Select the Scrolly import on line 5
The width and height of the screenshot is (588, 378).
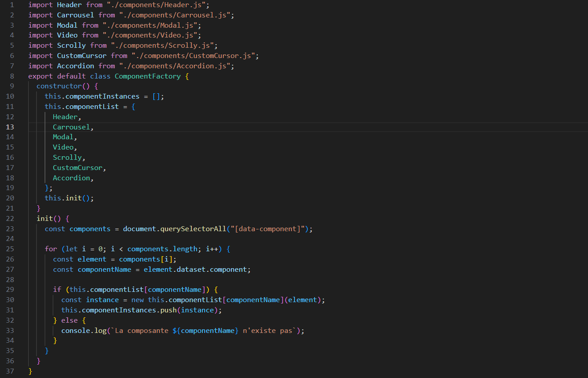click(71, 45)
